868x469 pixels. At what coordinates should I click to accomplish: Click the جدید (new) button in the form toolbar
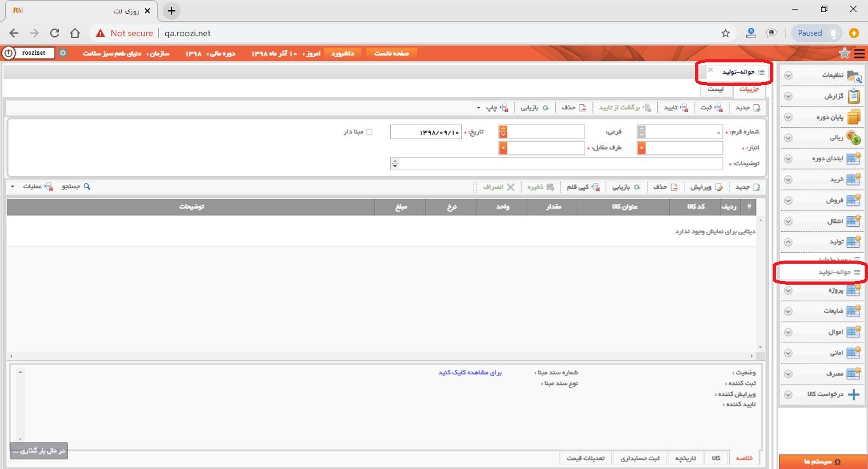(747, 107)
